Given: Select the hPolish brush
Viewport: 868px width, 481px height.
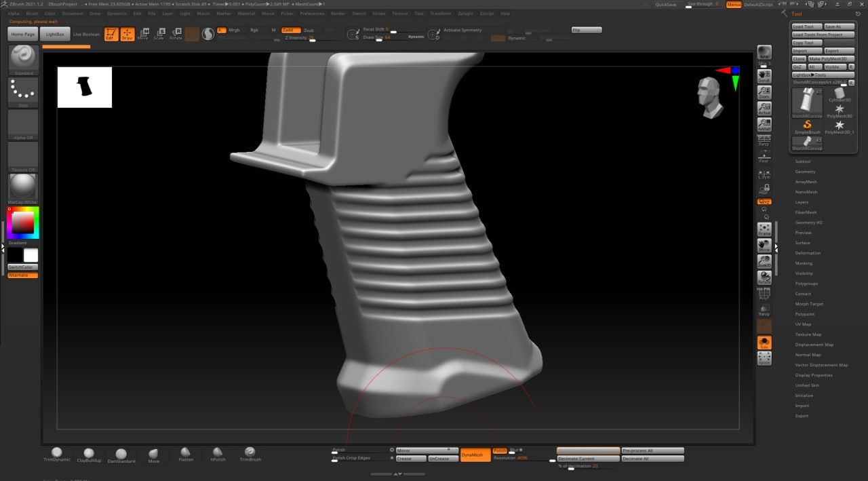Looking at the screenshot, I should tap(218, 455).
